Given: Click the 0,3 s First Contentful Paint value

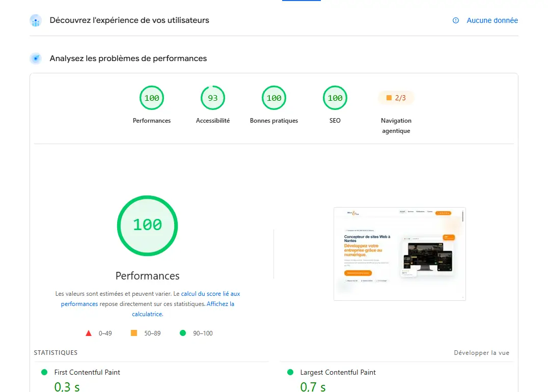Looking at the screenshot, I should [x=67, y=387].
